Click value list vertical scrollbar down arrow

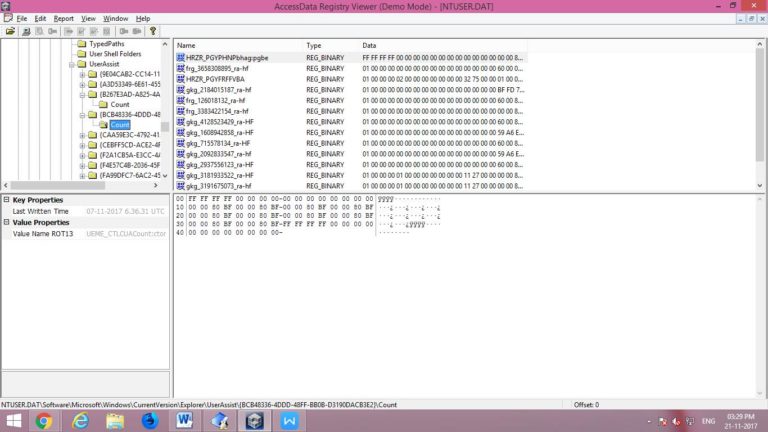[x=760, y=186]
